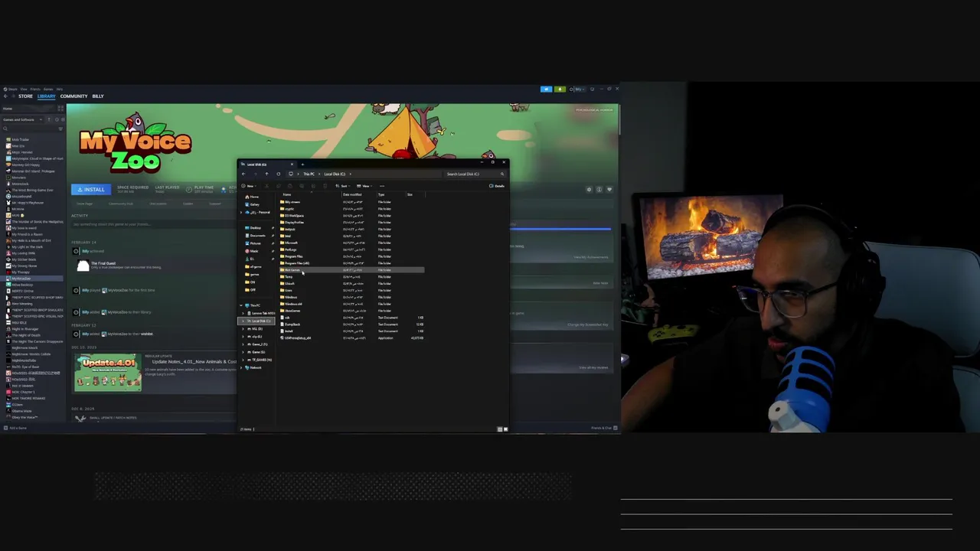Open Music in Explorer quick access
Viewport: 980px width, 551px height.
(253, 251)
